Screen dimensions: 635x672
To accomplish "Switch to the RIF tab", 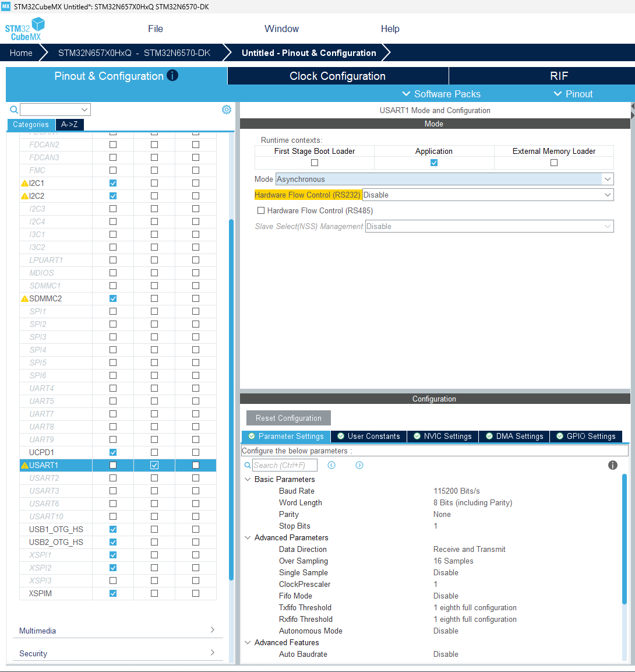I will click(559, 76).
